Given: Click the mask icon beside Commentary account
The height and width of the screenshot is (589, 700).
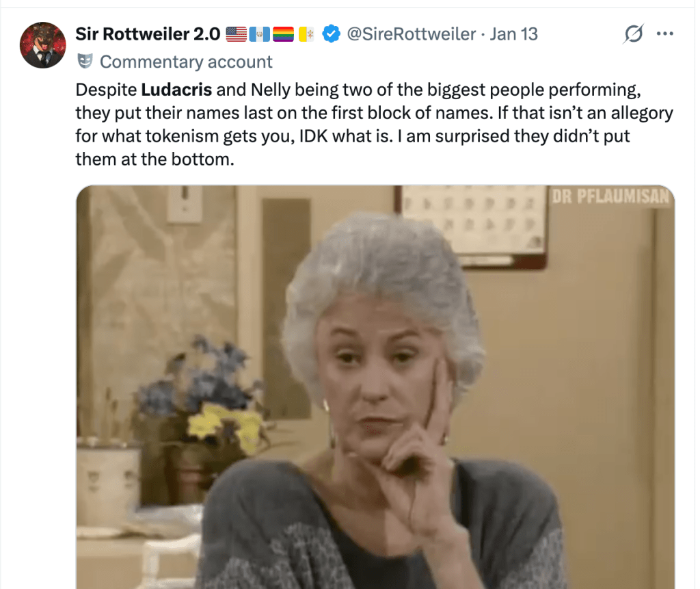Looking at the screenshot, I should [85, 61].
